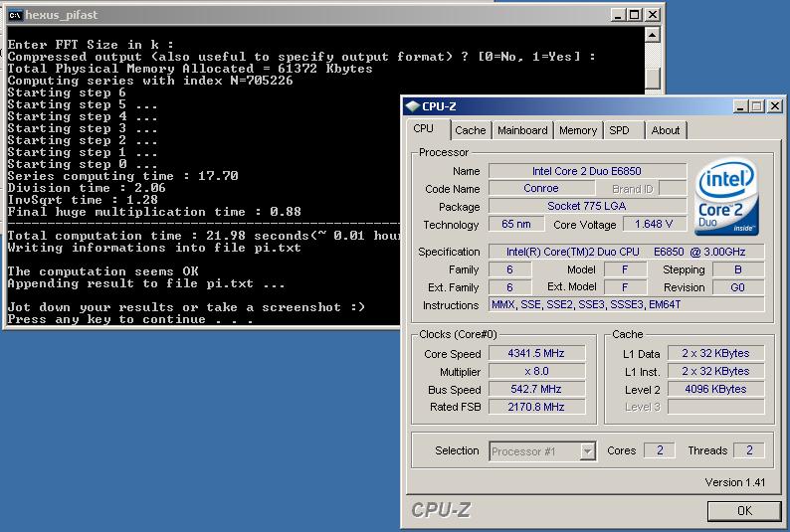Click the 'Total computation time : 21.98 seconds' line
790x532 pixels.
[204, 236]
